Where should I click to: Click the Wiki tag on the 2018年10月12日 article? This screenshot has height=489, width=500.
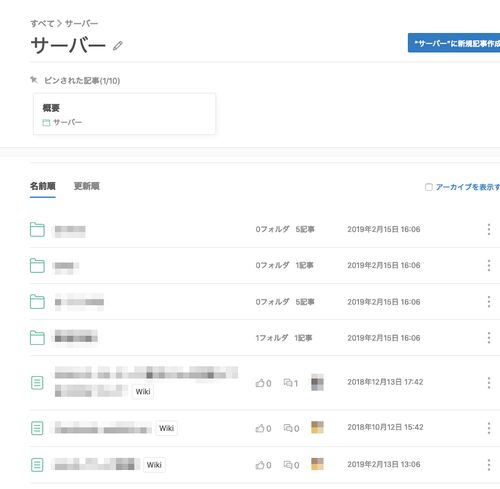tap(167, 428)
